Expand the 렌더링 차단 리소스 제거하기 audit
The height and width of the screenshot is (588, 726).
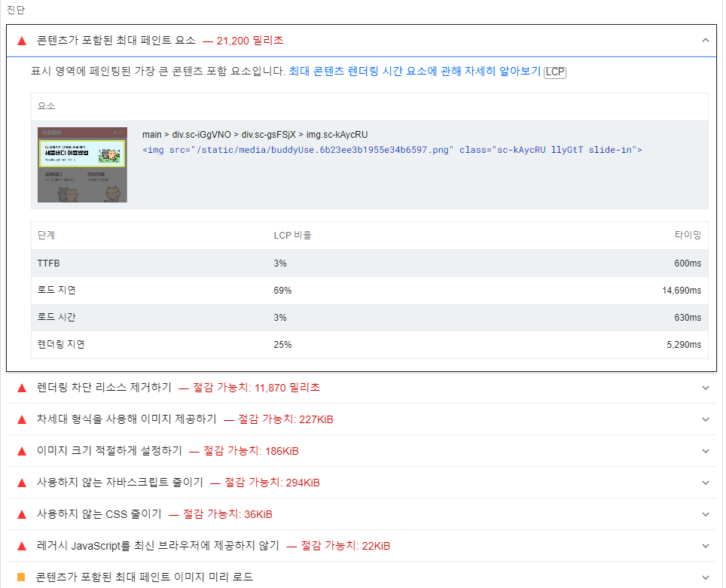coord(706,388)
